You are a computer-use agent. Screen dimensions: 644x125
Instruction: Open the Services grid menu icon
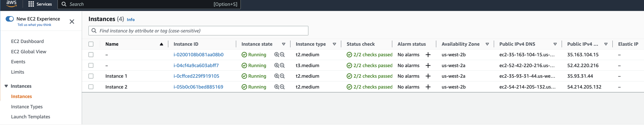31,4
